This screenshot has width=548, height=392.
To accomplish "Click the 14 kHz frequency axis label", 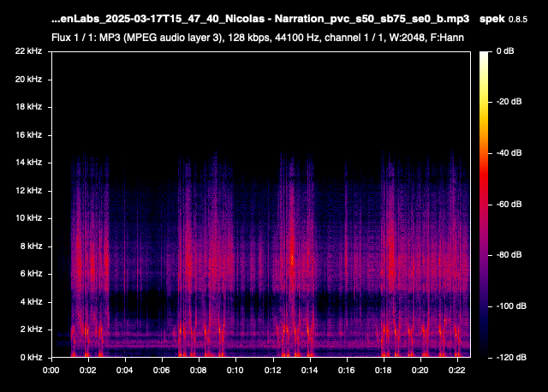I will (27, 163).
